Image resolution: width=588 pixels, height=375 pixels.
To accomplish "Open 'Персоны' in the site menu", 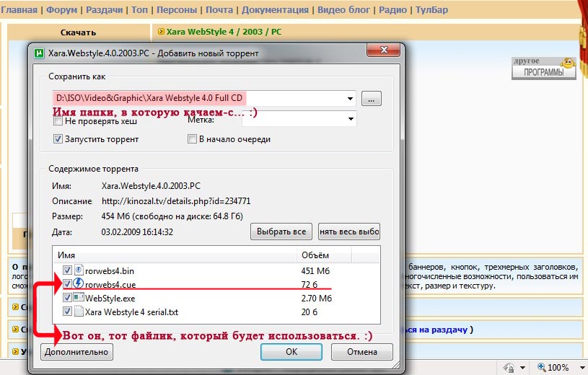I will point(177,10).
